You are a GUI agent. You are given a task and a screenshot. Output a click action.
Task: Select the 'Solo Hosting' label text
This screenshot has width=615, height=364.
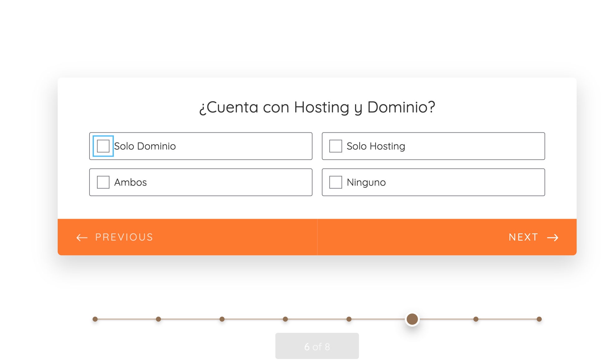point(376,146)
